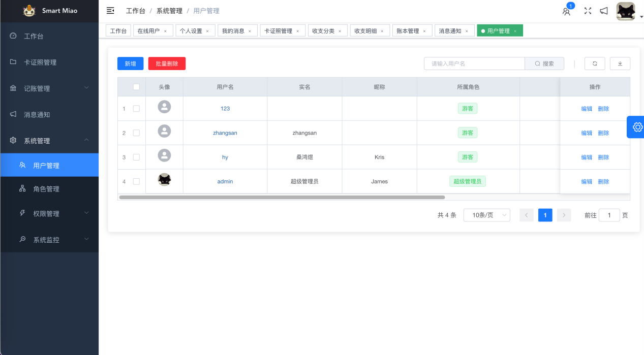The height and width of the screenshot is (355, 644).
Task: Check the select-all checkbox in table header
Action: click(x=136, y=87)
